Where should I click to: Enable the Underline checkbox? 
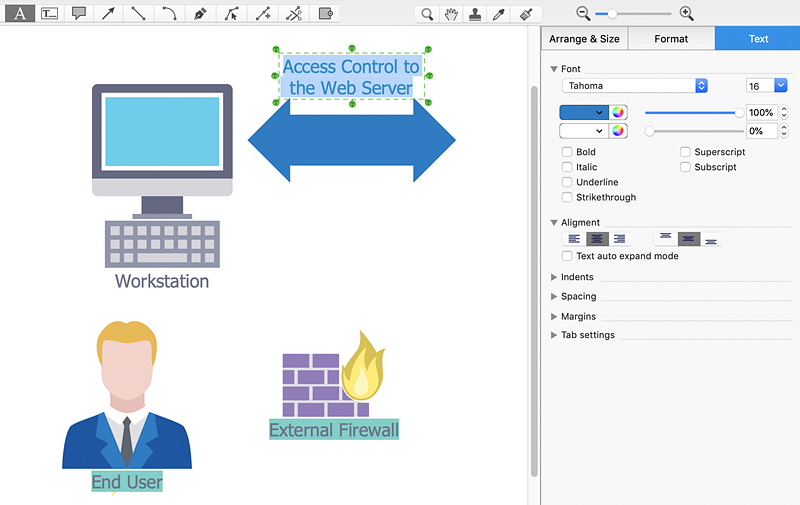pos(567,182)
